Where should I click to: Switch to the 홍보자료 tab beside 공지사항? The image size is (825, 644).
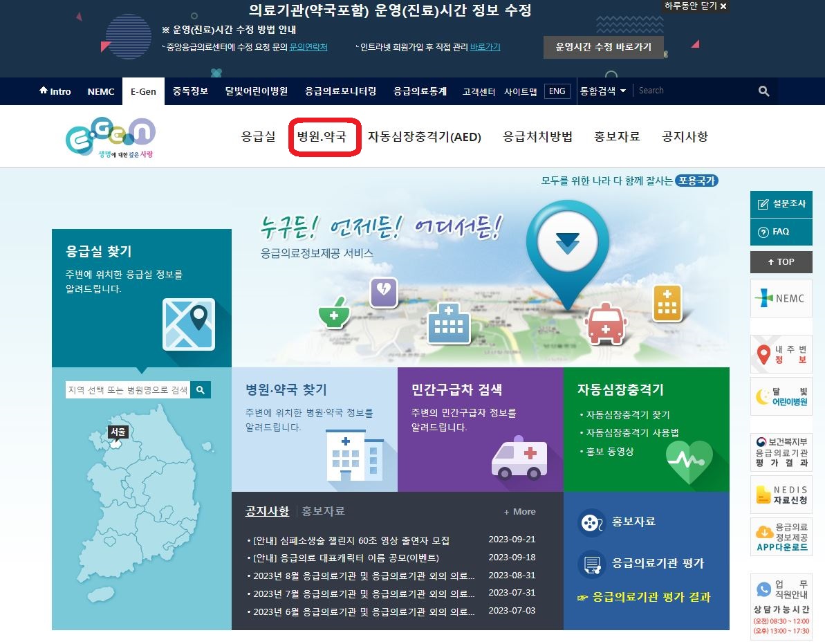pos(322,512)
